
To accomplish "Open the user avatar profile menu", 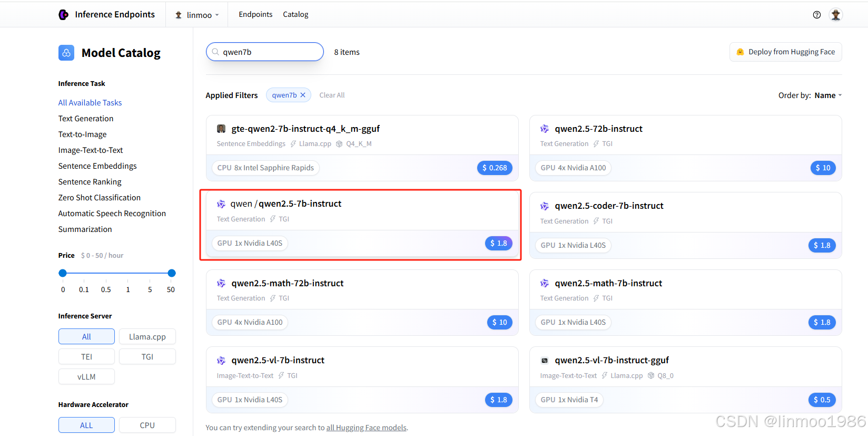I will (x=835, y=15).
